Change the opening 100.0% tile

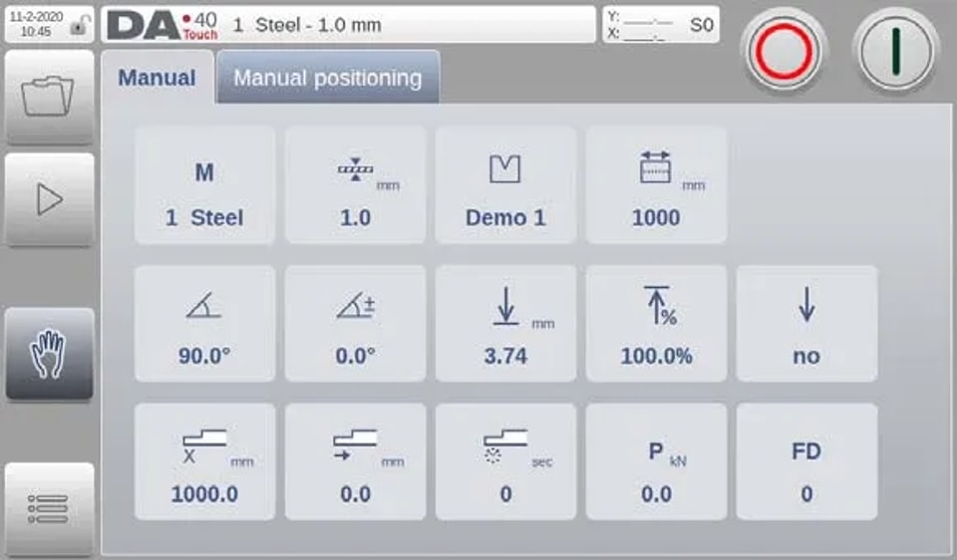click(656, 323)
